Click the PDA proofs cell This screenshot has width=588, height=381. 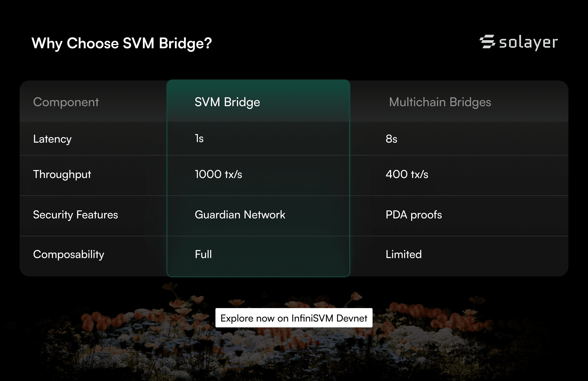coord(414,215)
